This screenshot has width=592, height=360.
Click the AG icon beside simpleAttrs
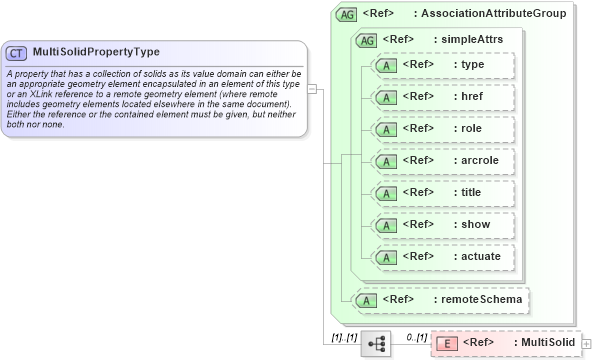366,40
